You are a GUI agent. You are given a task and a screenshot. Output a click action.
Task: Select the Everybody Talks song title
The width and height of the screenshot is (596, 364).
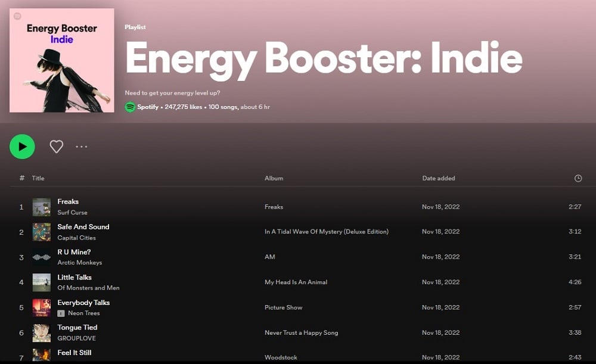[x=83, y=303]
